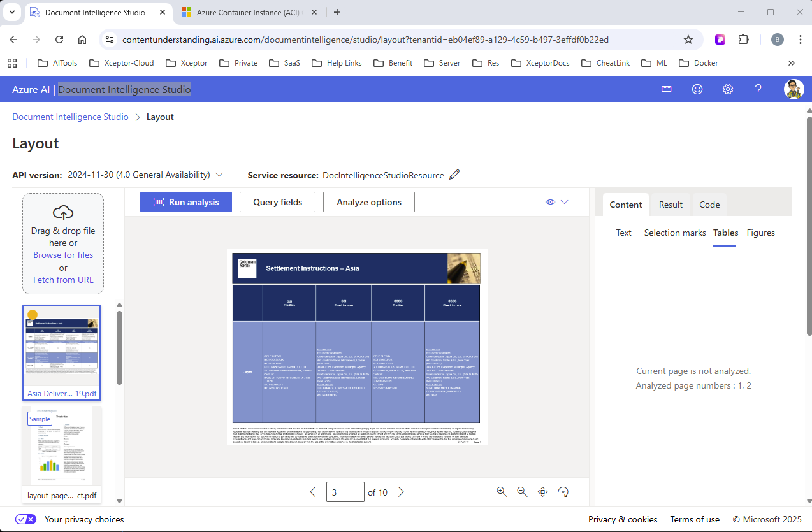Open the Xceptor-Cloud bookmark folder
Screen dimensions: 812x532
point(121,63)
